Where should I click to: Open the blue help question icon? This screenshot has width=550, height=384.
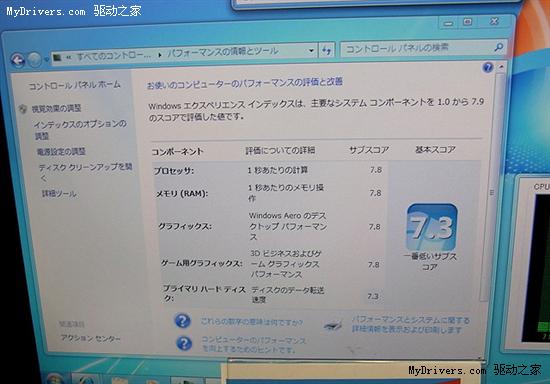pos(488,67)
